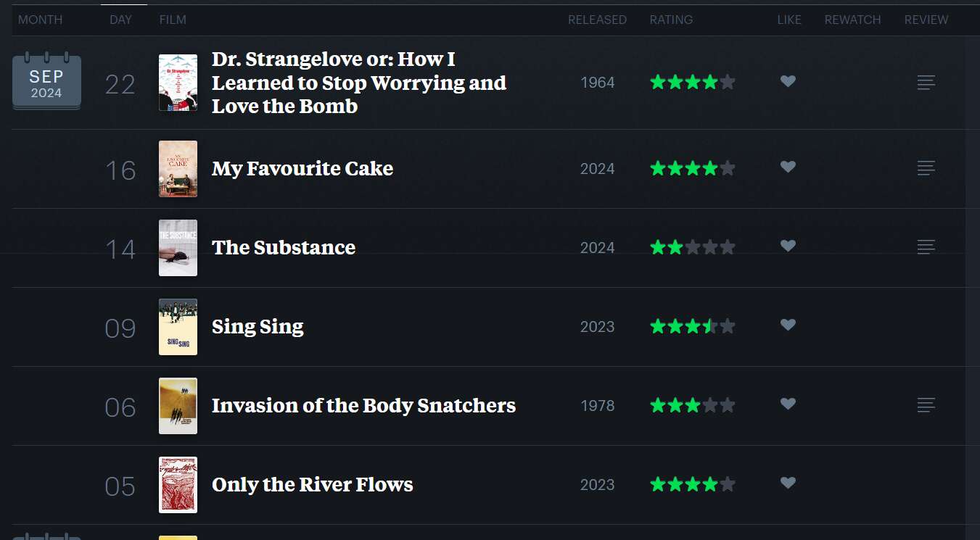980x540 pixels.
Task: Sort by the RELEASED column header
Action: 597,20
